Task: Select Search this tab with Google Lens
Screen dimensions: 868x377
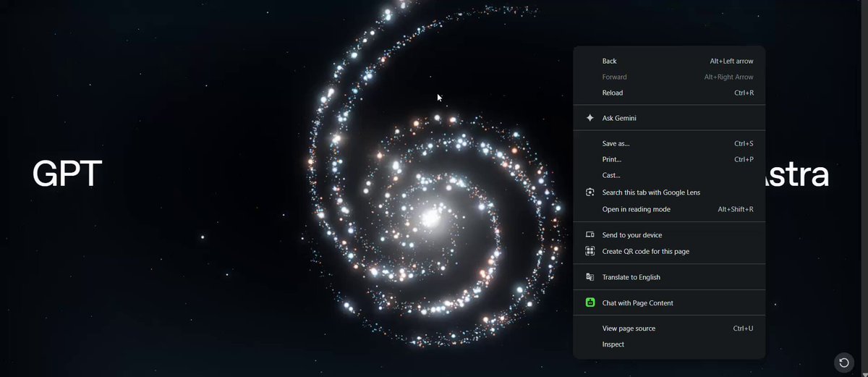Action: [x=669, y=192]
